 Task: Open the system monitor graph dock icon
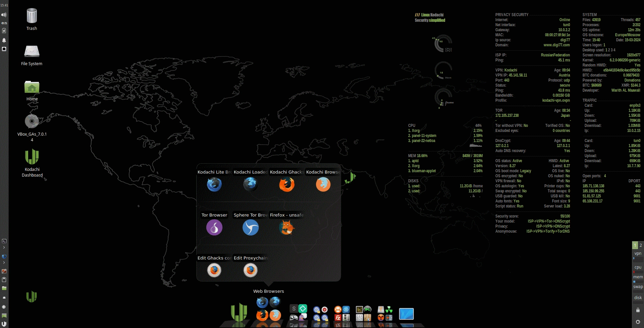pyautogui.click(x=359, y=309)
